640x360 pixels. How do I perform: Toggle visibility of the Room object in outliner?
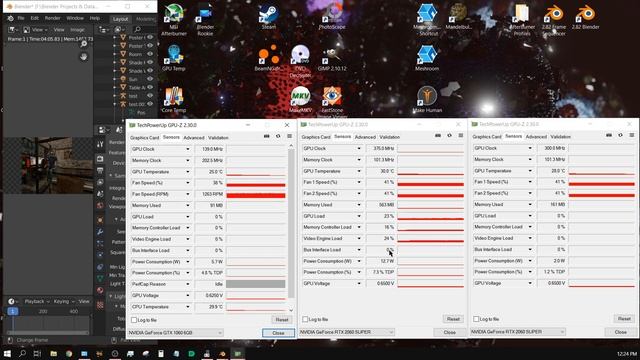[150, 54]
